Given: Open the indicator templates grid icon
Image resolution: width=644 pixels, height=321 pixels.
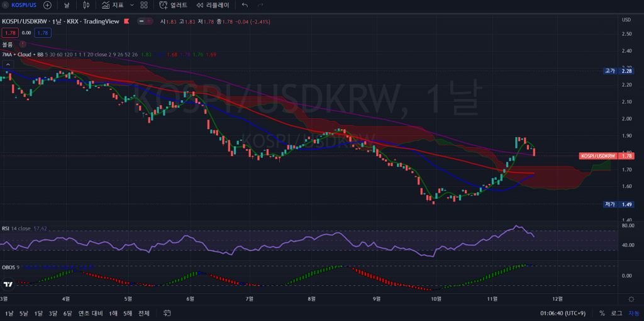Looking at the screenshot, I should [144, 5].
